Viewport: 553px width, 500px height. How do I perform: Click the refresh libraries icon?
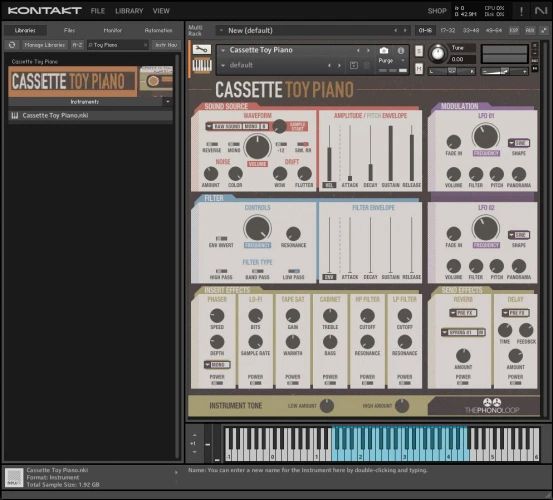point(12,45)
